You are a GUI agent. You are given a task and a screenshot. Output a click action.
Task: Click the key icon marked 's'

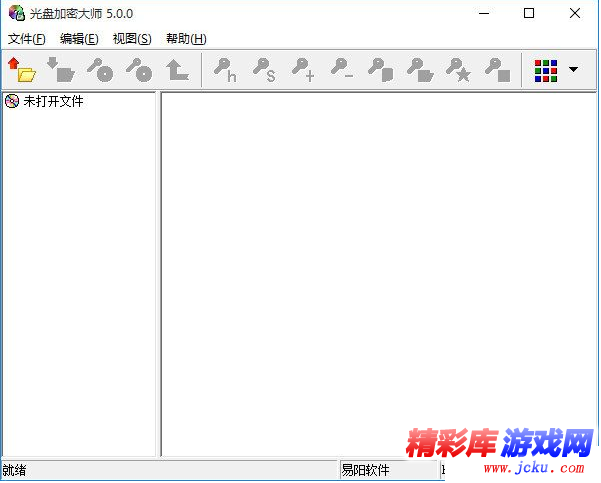264,70
